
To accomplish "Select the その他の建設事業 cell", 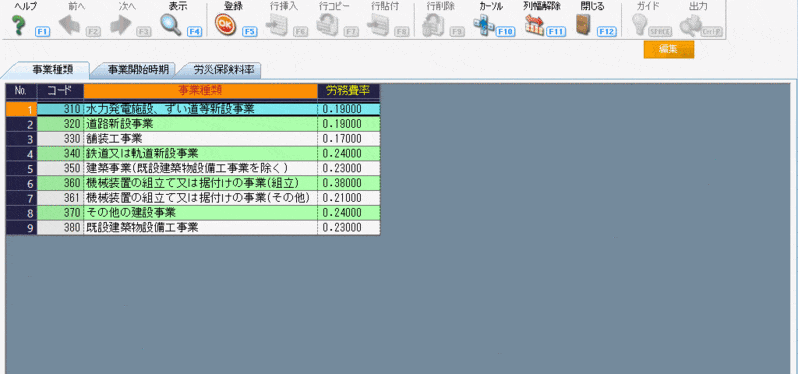I will (201, 212).
